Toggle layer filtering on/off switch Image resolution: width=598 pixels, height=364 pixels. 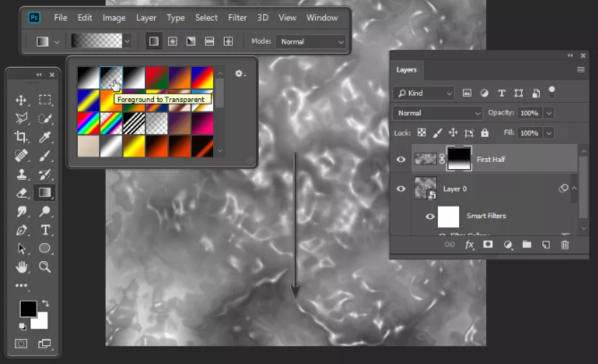coord(551,92)
